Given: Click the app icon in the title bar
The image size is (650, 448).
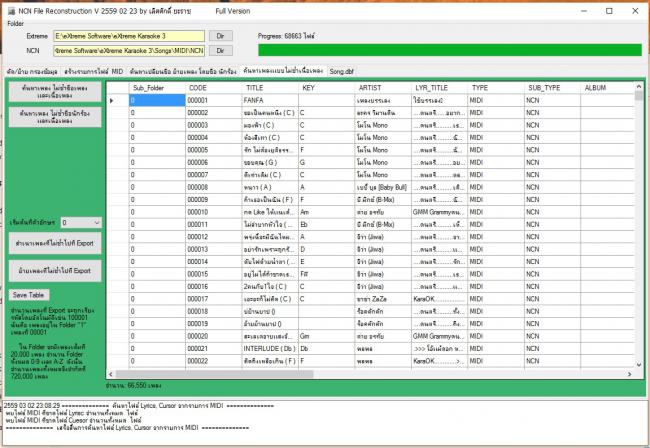Looking at the screenshot, I should [11, 11].
